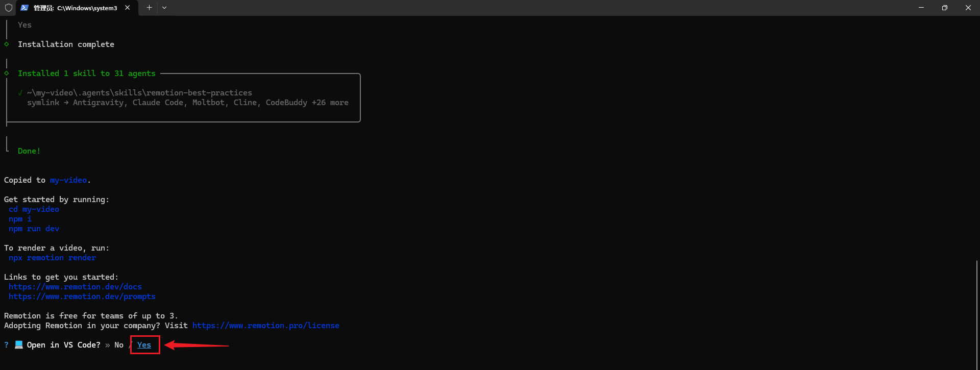980x370 pixels.
Task: Switch to the 管理员 C:\Windows\system3 tab
Action: point(75,8)
